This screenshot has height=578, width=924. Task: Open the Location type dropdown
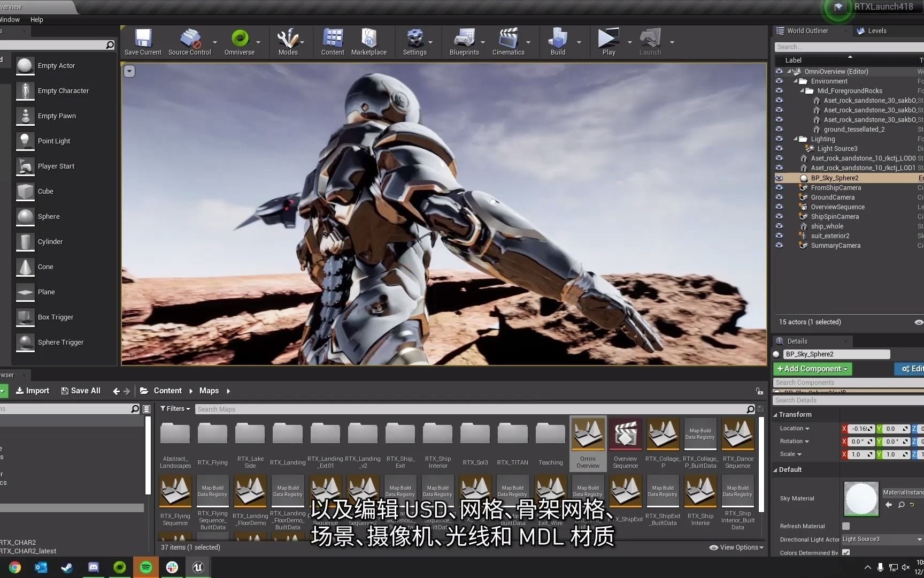point(795,429)
